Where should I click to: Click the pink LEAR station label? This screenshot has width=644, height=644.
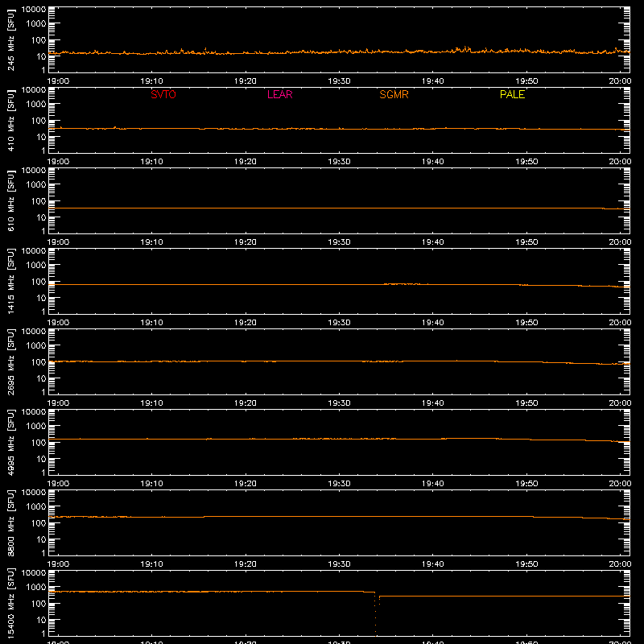coord(279,94)
